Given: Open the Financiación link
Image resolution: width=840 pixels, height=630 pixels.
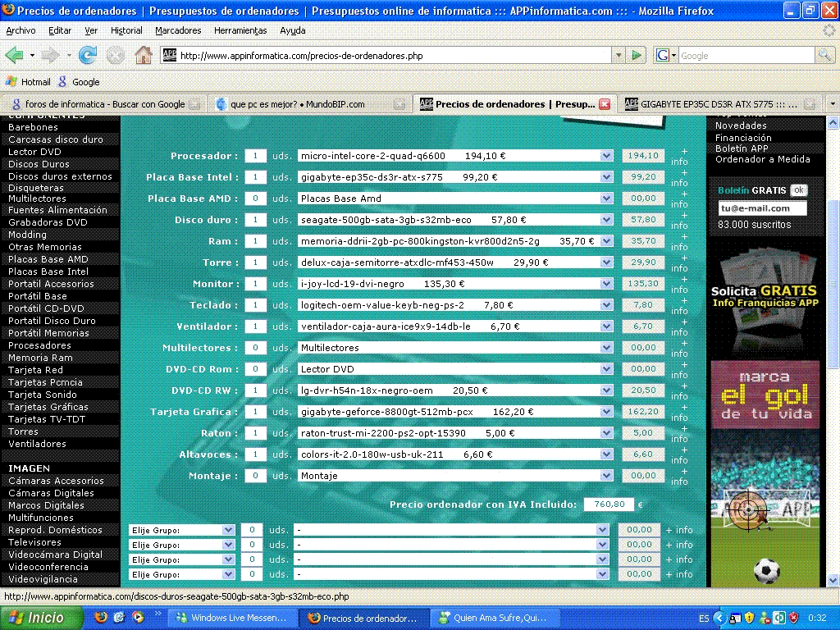Looking at the screenshot, I should 743,138.
